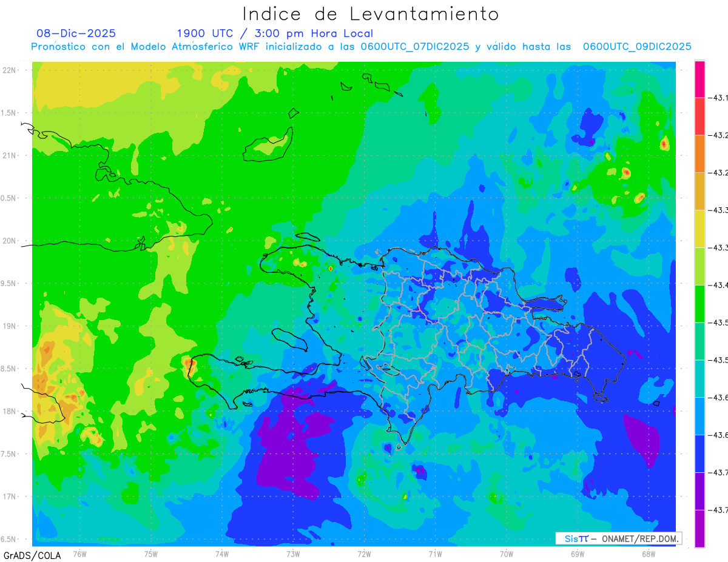Pick the lime yellow-green swatch on the scale
Viewport: 728px width, 562px height.
[699, 266]
